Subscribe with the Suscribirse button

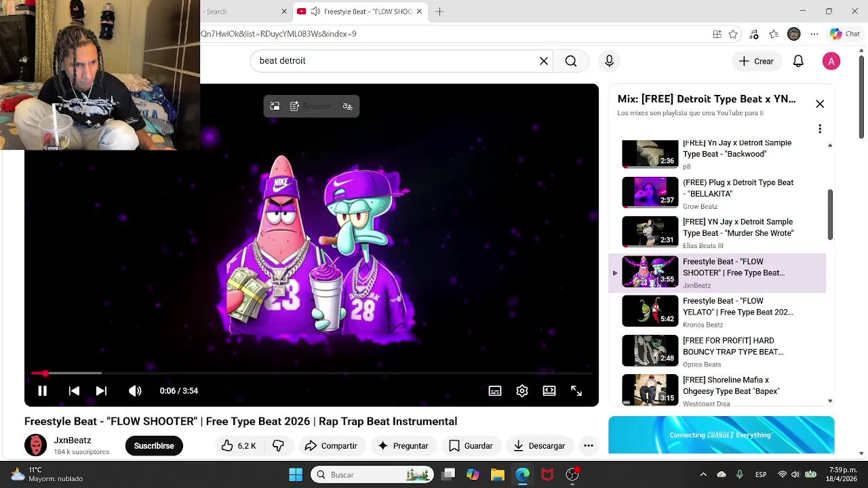point(154,446)
